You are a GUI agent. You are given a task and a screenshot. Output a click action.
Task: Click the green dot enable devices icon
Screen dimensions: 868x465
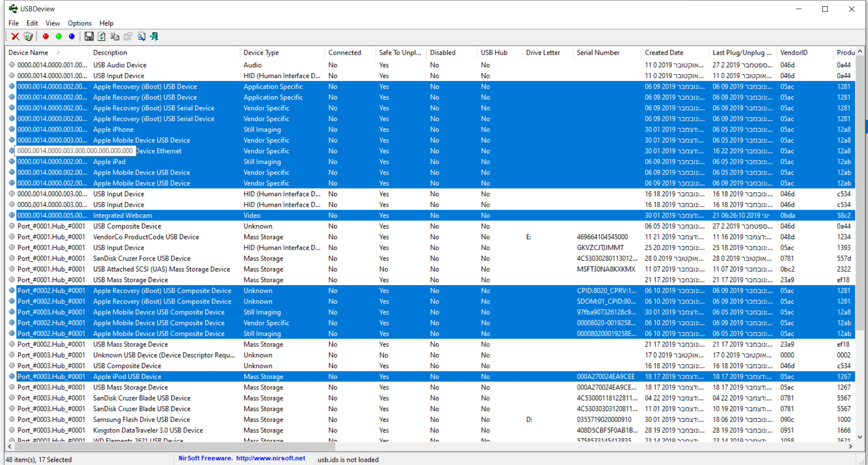coord(59,37)
